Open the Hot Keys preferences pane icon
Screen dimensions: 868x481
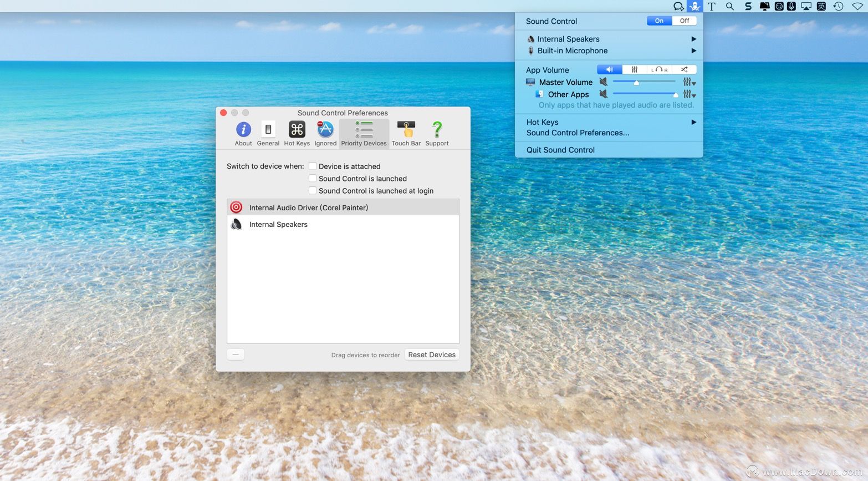coord(297,130)
